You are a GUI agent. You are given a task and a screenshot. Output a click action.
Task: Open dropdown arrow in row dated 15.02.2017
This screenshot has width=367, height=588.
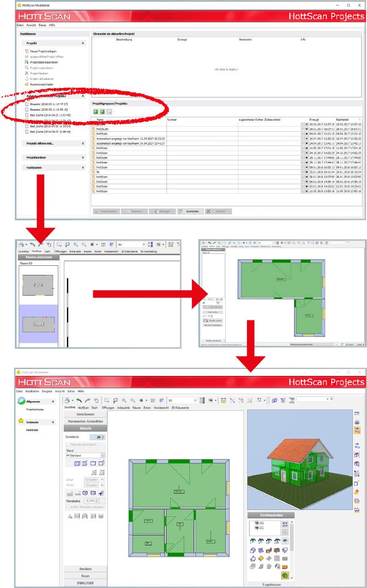(x=306, y=124)
